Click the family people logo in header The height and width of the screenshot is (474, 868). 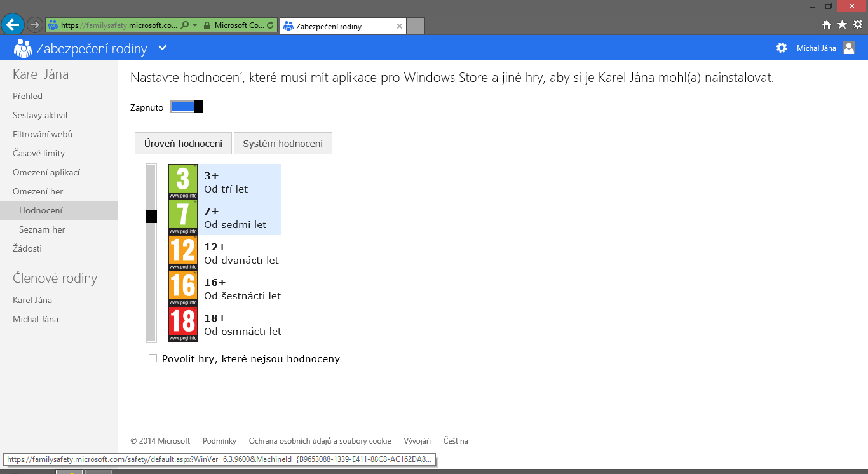click(22, 48)
